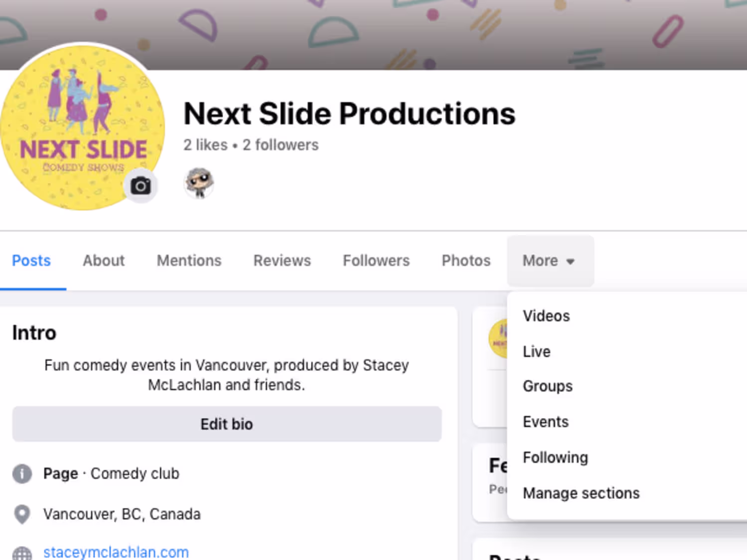Click the follower avatar thumbnail
The width and height of the screenshot is (747, 560).
pos(199,183)
